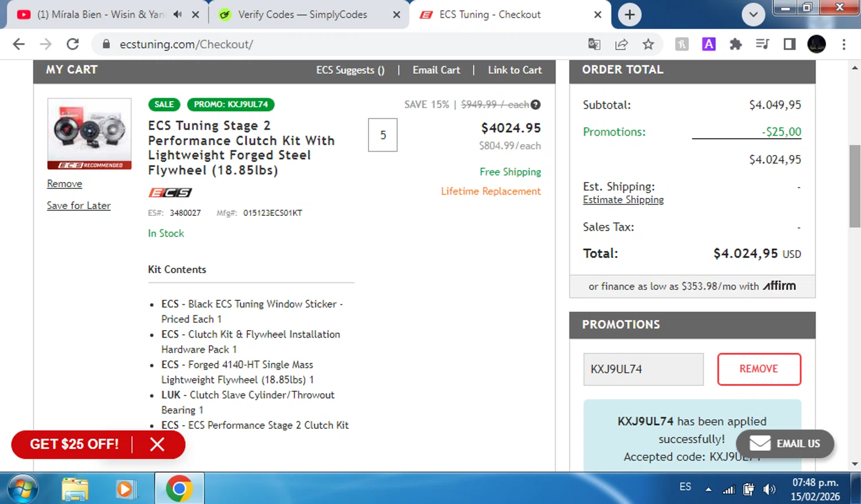
Task: Click the REMOVE promo code button
Action: [759, 369]
